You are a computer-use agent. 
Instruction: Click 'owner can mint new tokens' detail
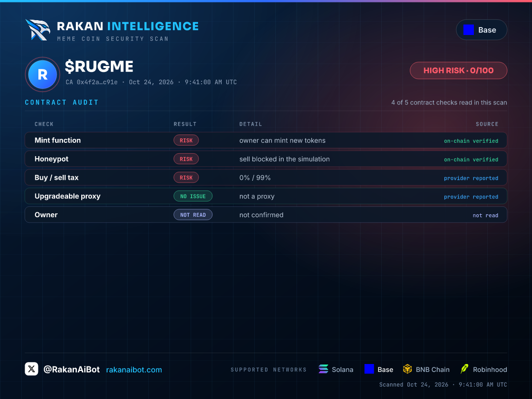point(282,140)
